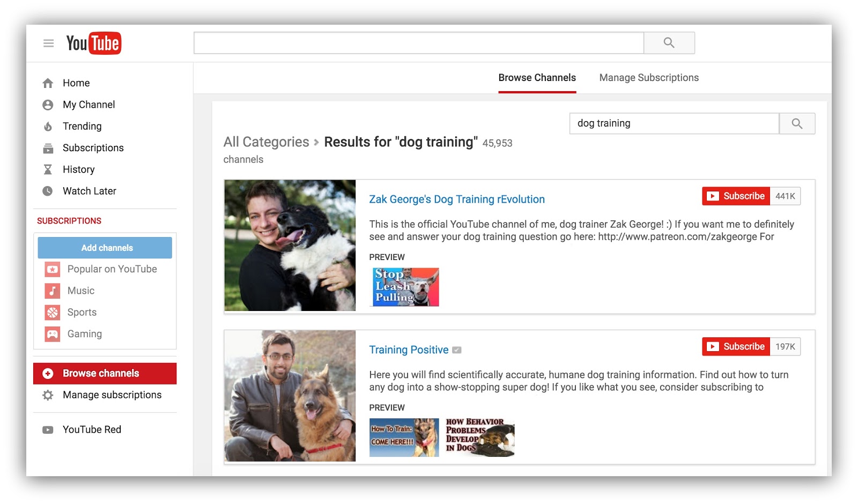Image resolution: width=858 pixels, height=504 pixels.
Task: Click the SUBSCRIPTIONS sidebar heading
Action: click(x=69, y=221)
